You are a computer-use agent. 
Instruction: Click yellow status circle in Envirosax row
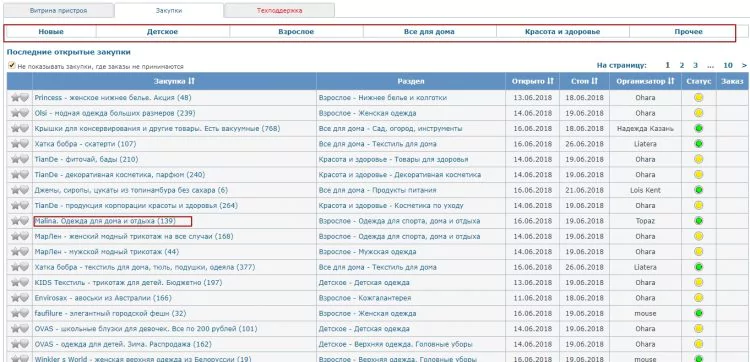pyautogui.click(x=698, y=298)
